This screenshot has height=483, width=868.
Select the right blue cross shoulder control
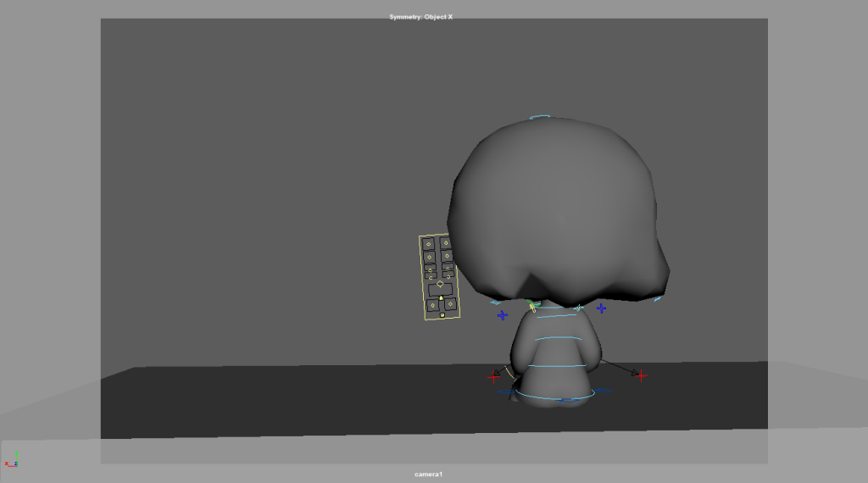(x=601, y=308)
